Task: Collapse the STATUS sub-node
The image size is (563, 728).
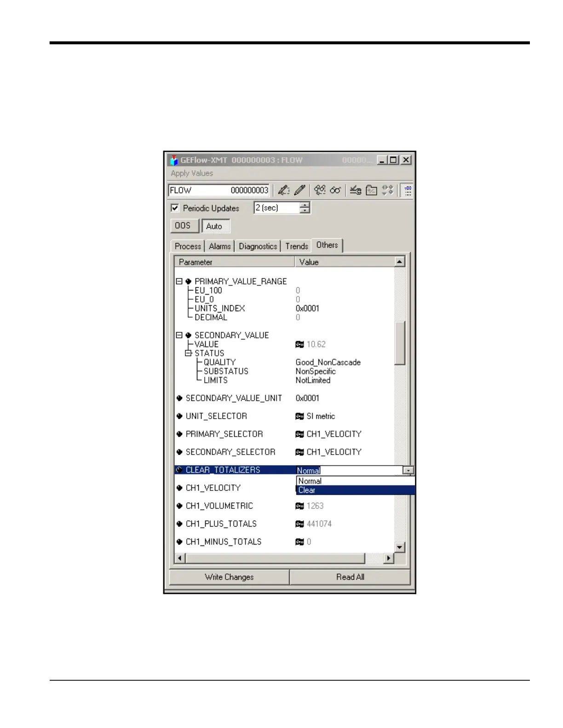Action: coord(188,353)
